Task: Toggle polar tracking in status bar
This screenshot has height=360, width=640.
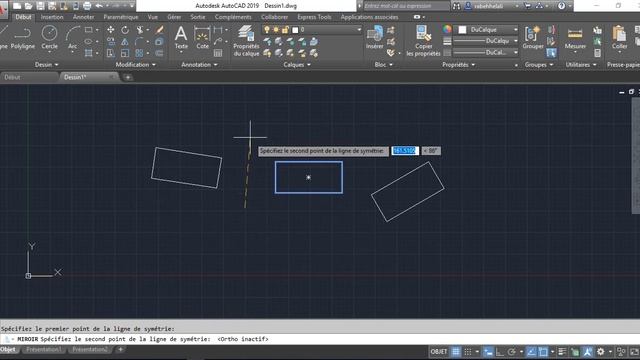Action: (512, 351)
